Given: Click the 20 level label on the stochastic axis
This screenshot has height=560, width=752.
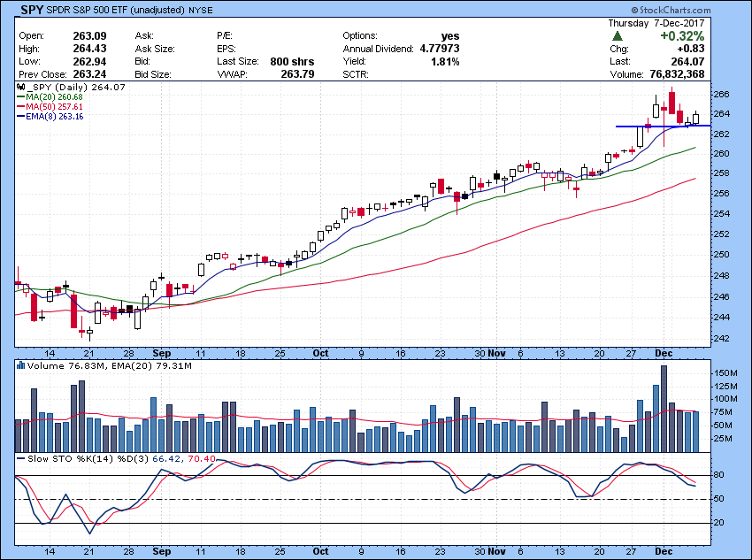Looking at the screenshot, I should 719,523.
